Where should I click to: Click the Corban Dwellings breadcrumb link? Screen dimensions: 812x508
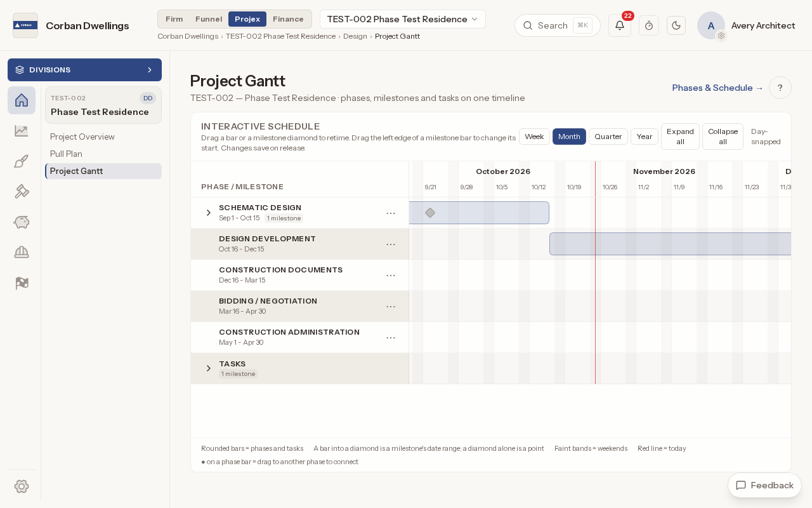(188, 36)
